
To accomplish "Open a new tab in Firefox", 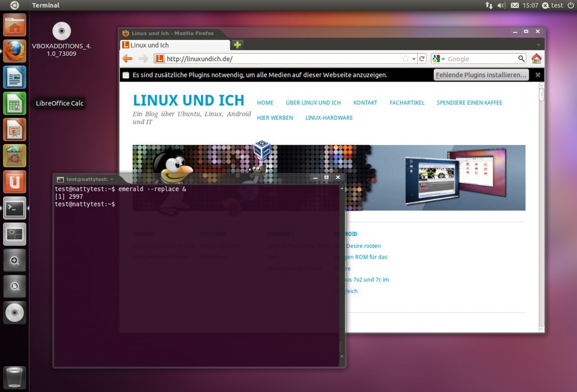I will [x=237, y=45].
